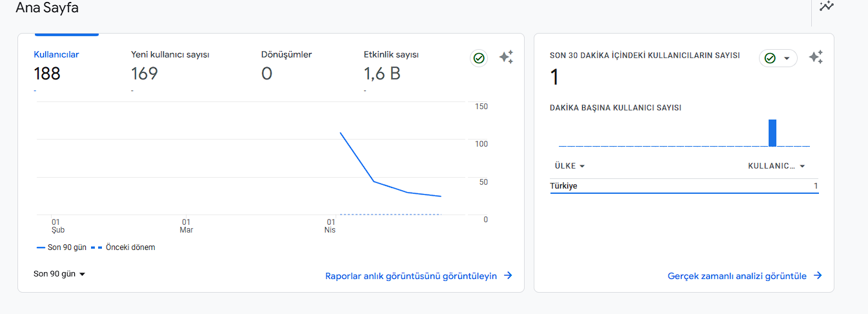
Task: Select the Kullanıcılar metric tab
Action: click(x=56, y=55)
